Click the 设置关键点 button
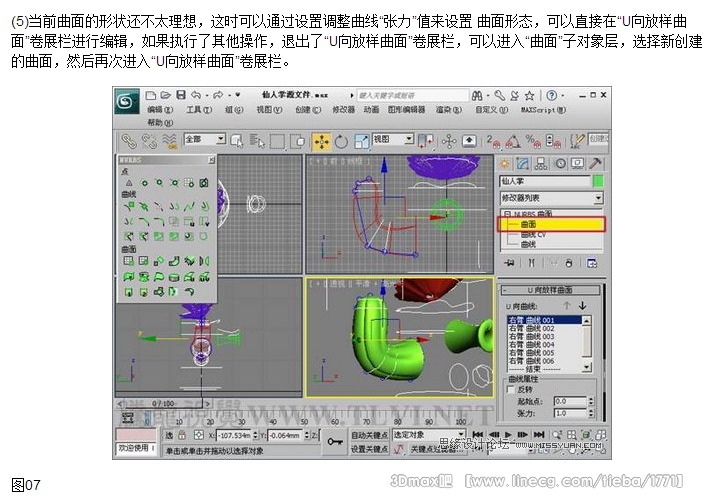The width and height of the screenshot is (712, 498). (370, 449)
